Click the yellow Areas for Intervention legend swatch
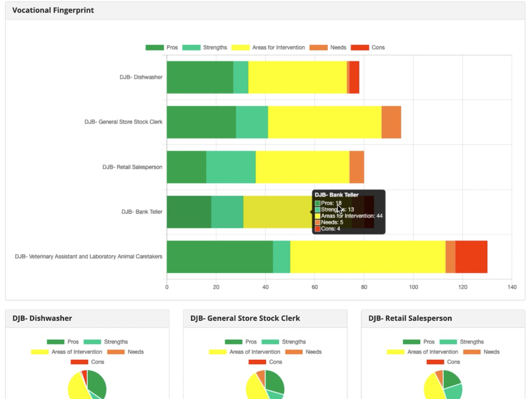The width and height of the screenshot is (532, 399). (240, 48)
